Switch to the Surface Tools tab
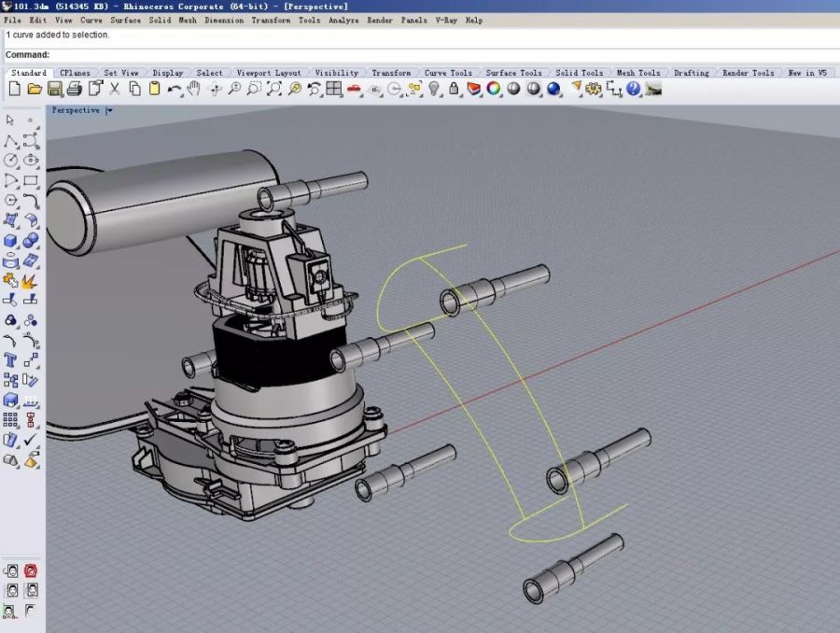Viewport: 840px width, 633px height. [x=513, y=73]
